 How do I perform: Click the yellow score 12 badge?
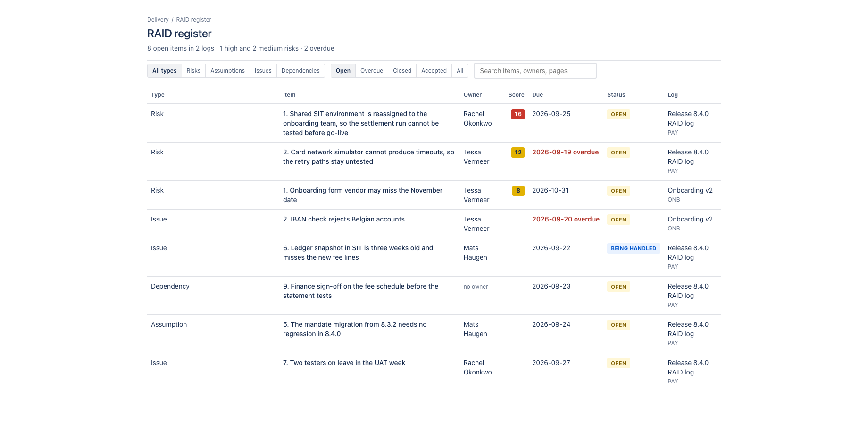pos(518,153)
